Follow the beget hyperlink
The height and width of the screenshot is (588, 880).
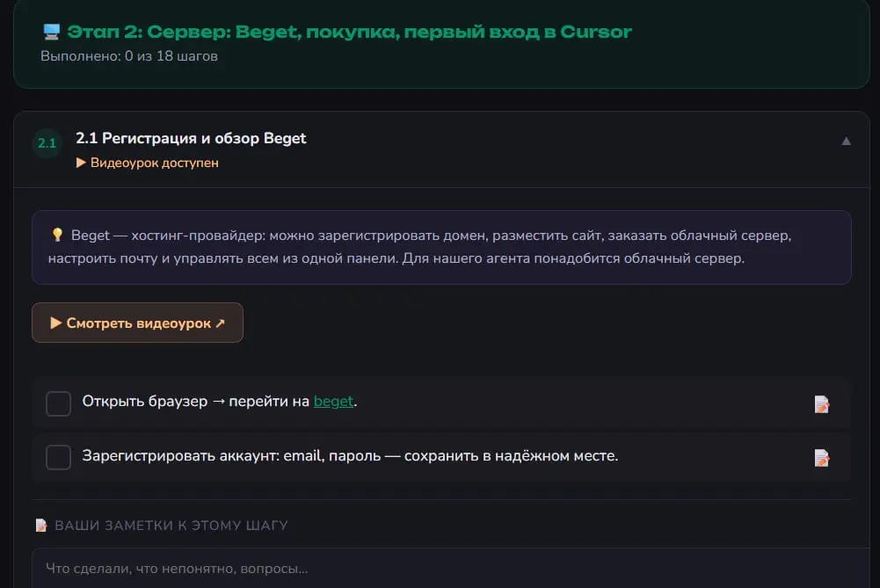coord(333,401)
